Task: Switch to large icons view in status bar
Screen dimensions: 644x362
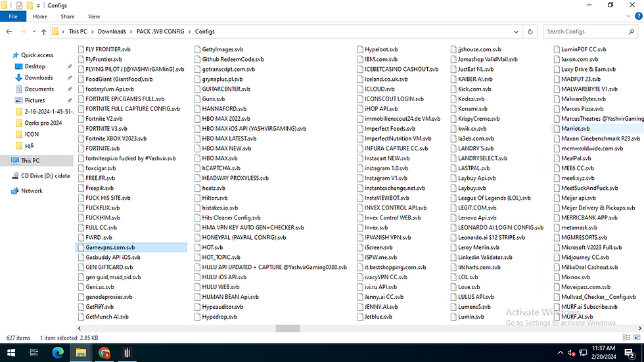Action: [637, 338]
